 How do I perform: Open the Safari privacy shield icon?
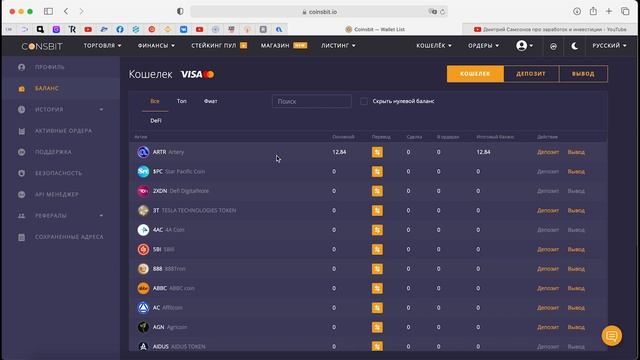(x=180, y=11)
